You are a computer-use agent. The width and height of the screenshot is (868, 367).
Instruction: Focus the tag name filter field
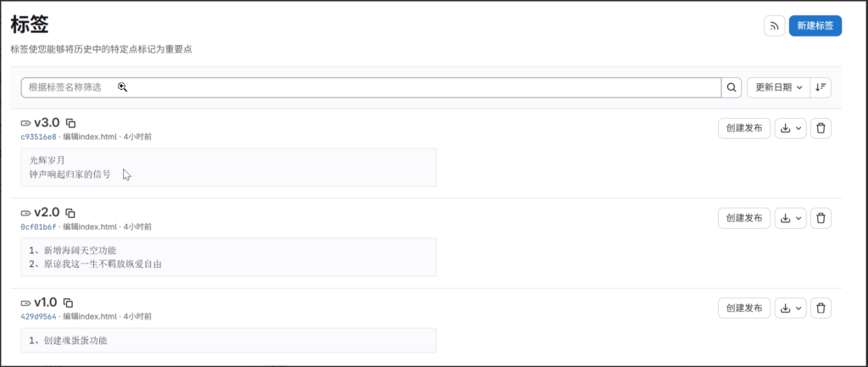pos(370,87)
